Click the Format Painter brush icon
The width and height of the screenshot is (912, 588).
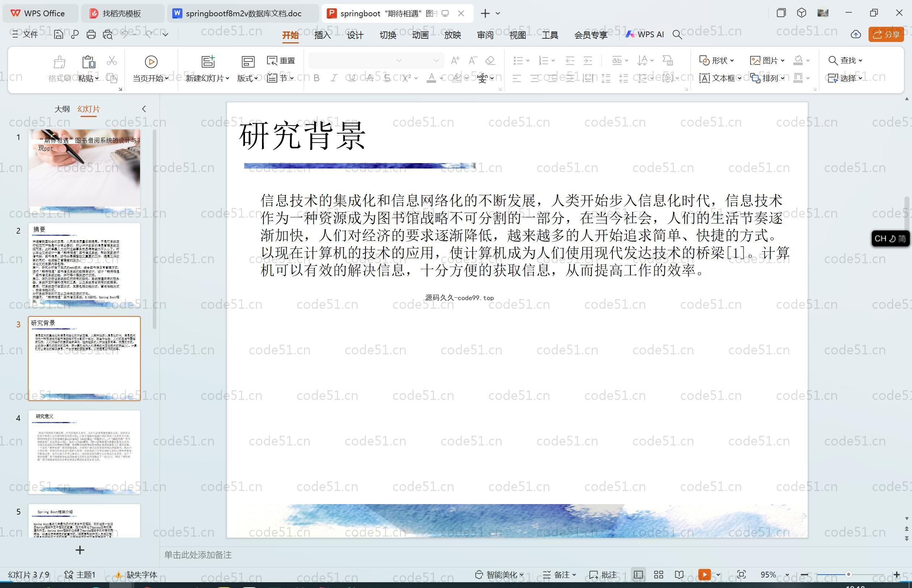[x=60, y=61]
